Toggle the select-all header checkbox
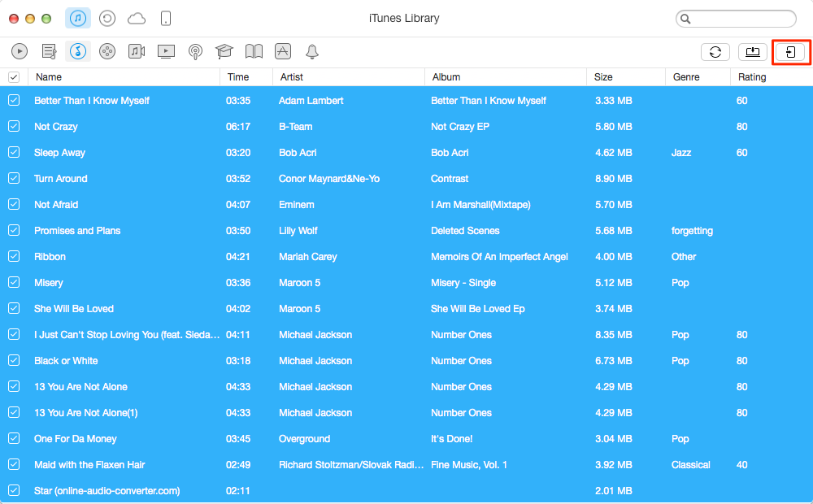Image resolution: width=813 pixels, height=504 pixels. coord(14,77)
